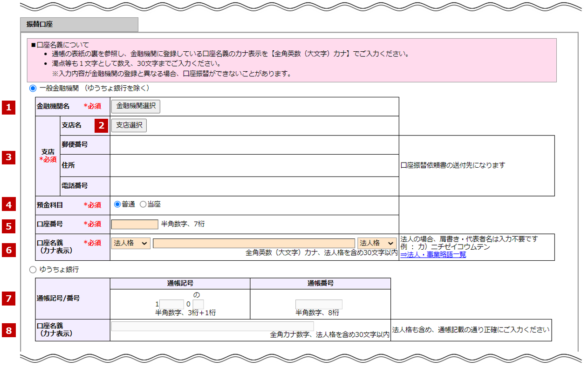Click red number marker 2 beside 支店名
Screen dimensions: 588x367
coord(102,125)
